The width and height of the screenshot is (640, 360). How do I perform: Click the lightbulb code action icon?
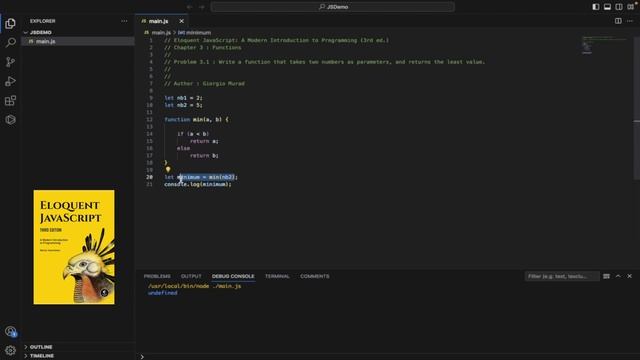click(x=168, y=169)
